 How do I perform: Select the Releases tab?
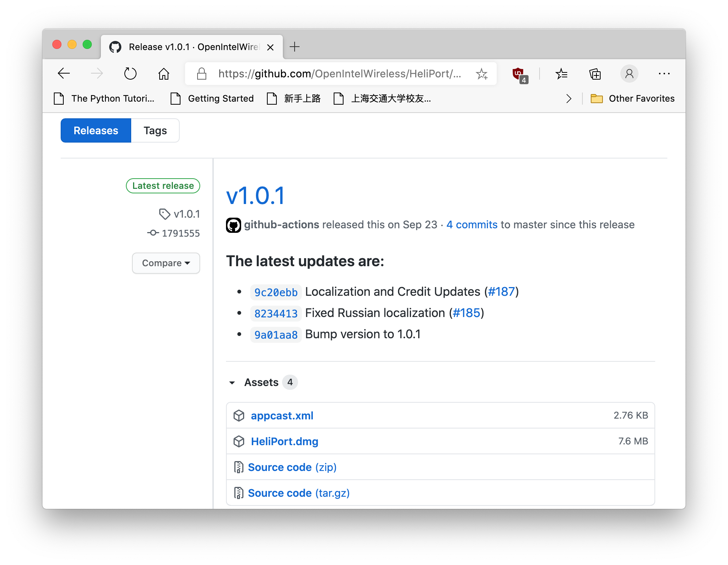click(x=96, y=130)
